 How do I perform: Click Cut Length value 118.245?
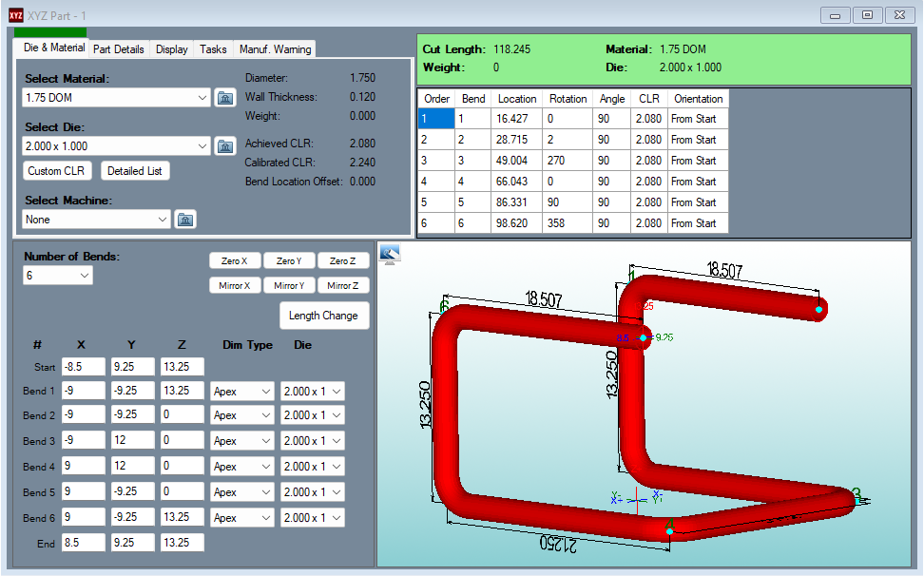click(x=512, y=49)
